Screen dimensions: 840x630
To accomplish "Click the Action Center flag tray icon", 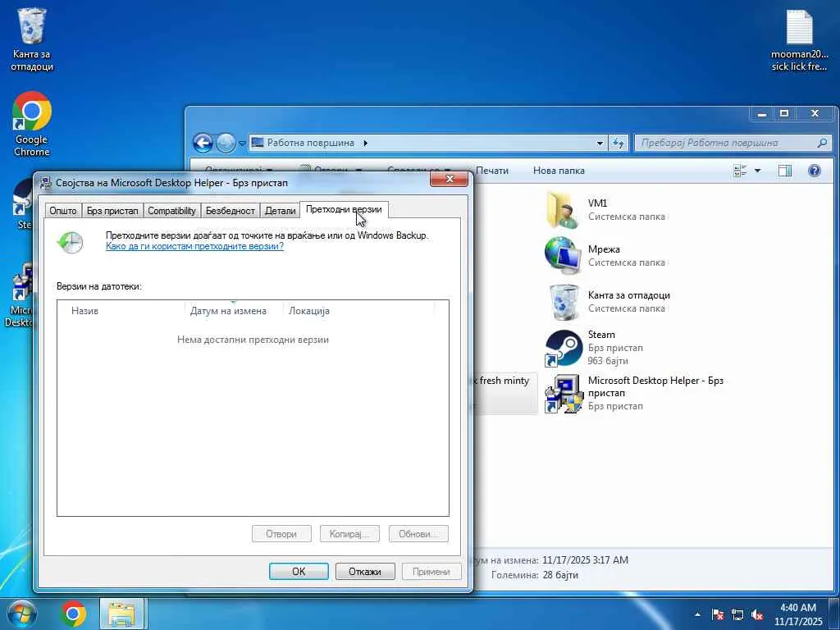I will click(718, 614).
